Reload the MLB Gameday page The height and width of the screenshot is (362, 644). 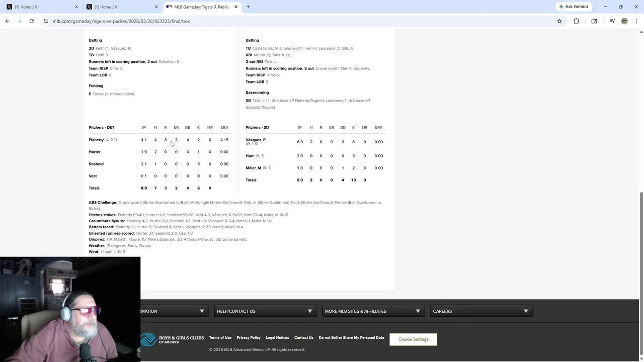31,21
